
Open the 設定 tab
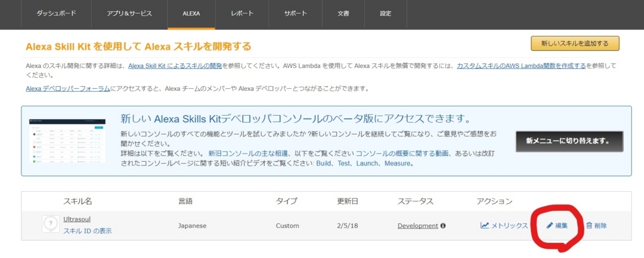coord(386,14)
